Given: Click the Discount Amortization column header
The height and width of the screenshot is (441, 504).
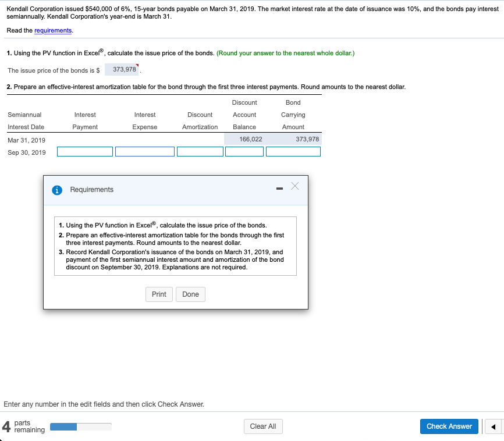Looking at the screenshot, I should point(200,121).
